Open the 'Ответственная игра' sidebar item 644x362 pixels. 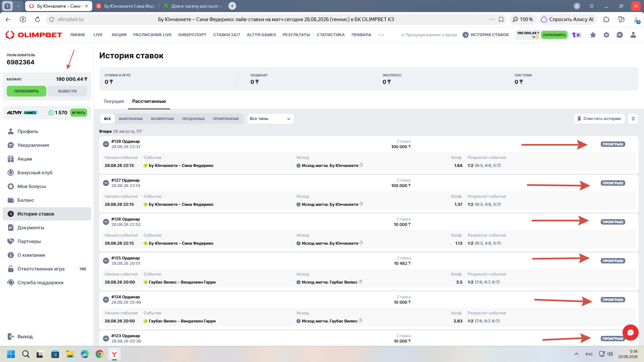(47, 269)
